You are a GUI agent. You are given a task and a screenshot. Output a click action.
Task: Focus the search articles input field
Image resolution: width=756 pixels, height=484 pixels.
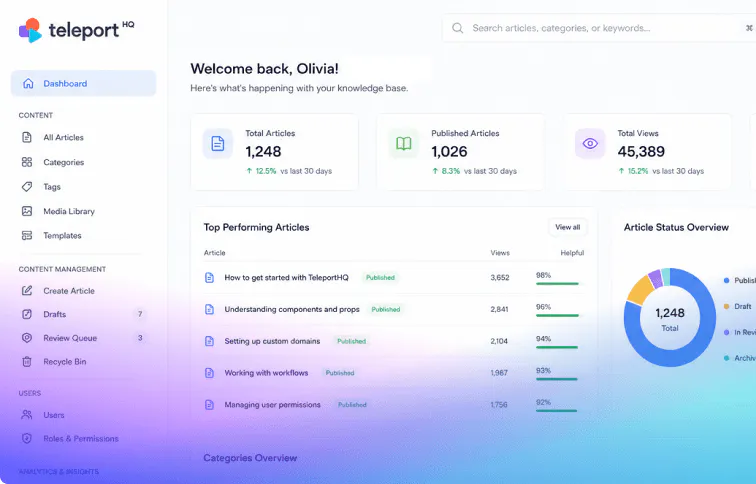point(599,28)
